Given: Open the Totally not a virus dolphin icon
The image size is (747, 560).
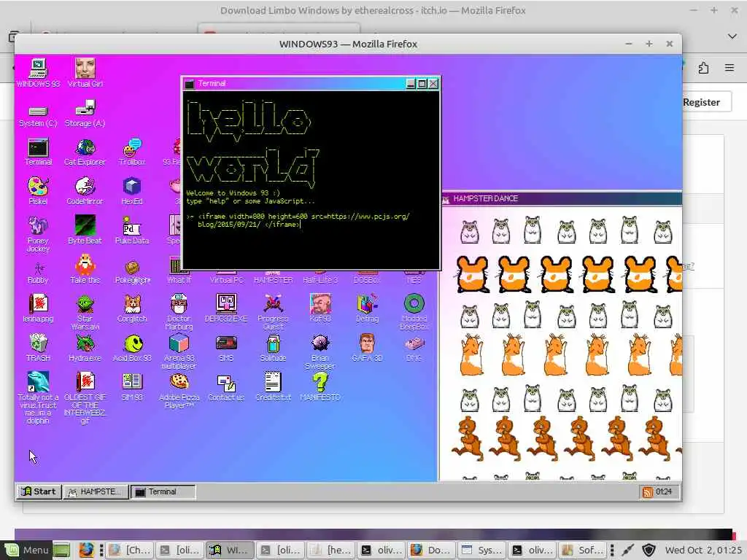Looking at the screenshot, I should tap(38, 398).
